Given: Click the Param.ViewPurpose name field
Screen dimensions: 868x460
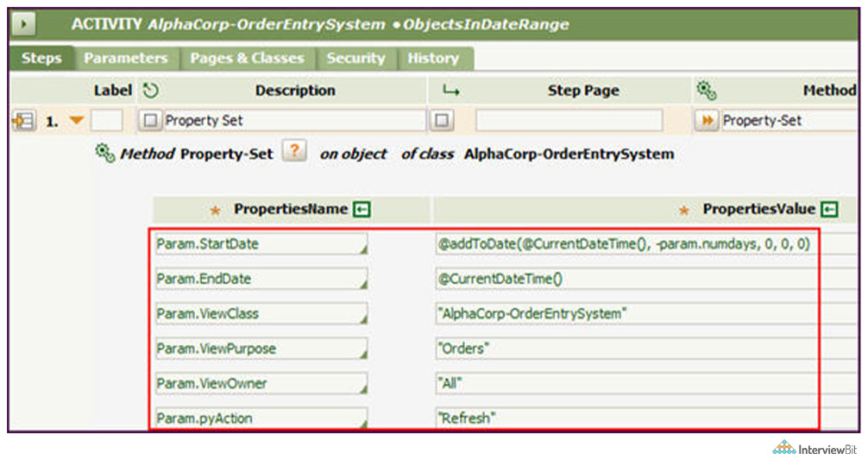Looking at the screenshot, I should coord(261,349).
